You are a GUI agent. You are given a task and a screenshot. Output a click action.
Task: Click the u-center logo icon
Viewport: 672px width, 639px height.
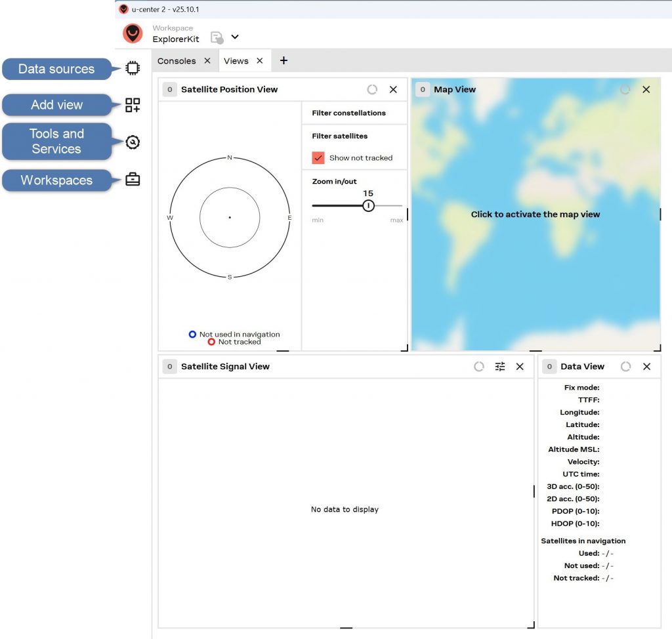(133, 33)
